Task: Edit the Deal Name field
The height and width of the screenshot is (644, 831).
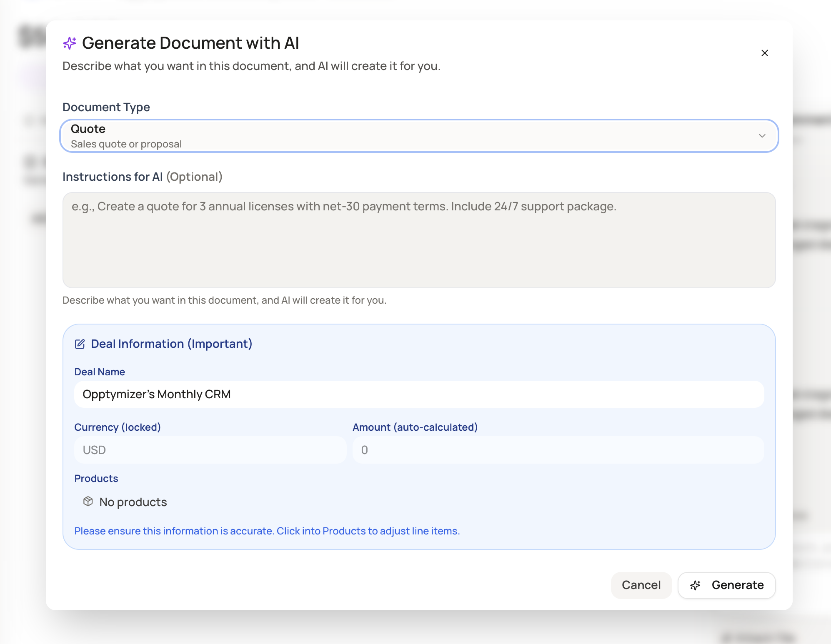Action: pyautogui.click(x=419, y=394)
